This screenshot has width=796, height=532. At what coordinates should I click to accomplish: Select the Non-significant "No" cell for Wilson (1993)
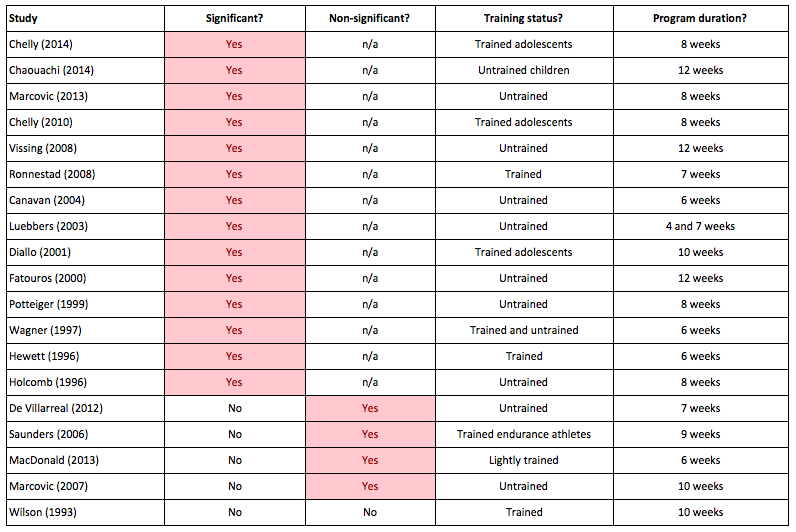[x=369, y=512]
